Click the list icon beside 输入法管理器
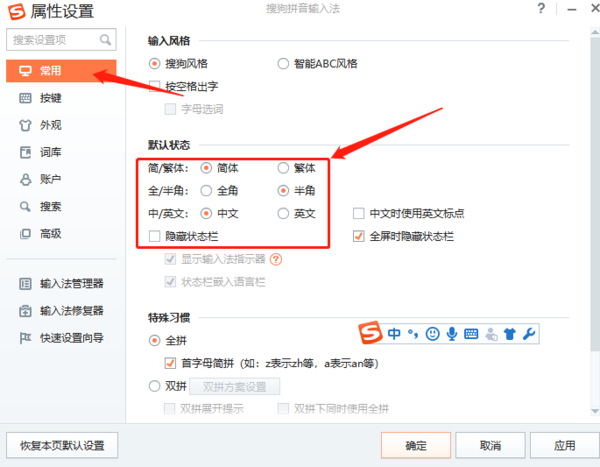The height and width of the screenshot is (467, 600). coord(25,284)
